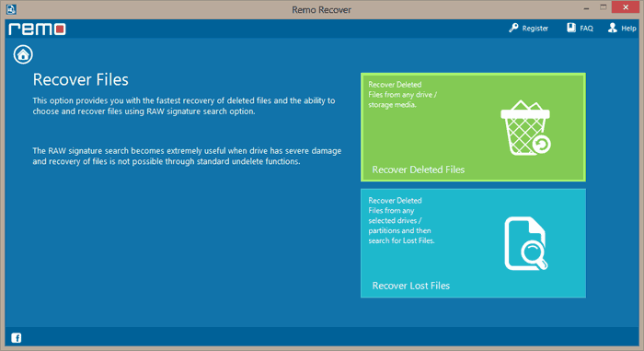Go back using the Home icon
Screen dimensions: 644x351
click(23, 54)
